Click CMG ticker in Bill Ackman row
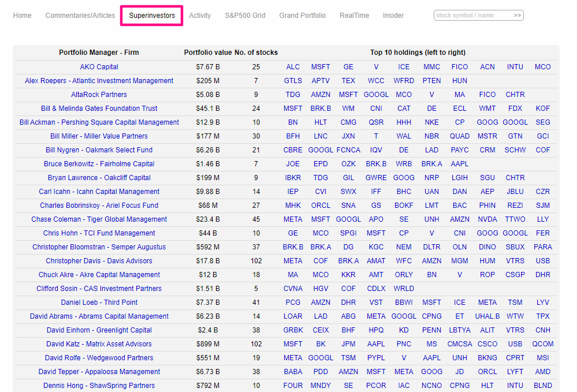Viewport: 577px width, 392px height. click(x=348, y=122)
